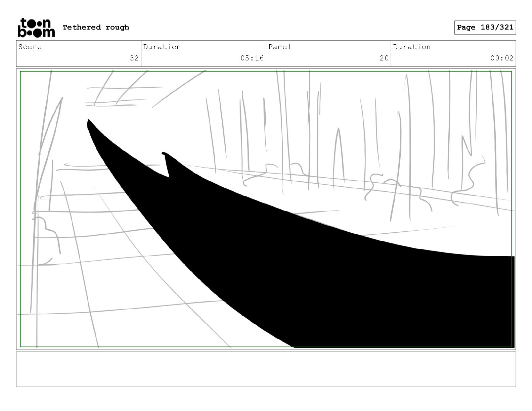Screen dimensions: 532x411
Task: Select the 'Tethered rough' title text
Action: (96, 27)
